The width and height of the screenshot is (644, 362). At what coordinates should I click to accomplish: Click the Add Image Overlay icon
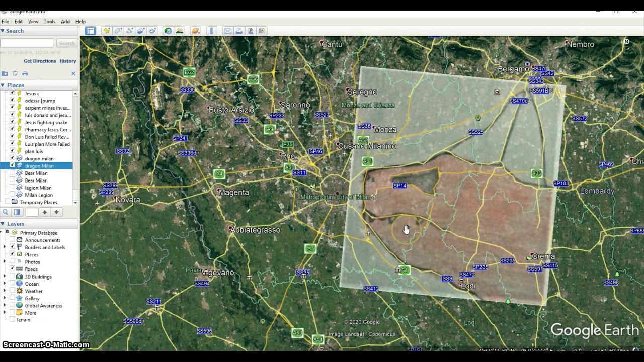[x=141, y=31]
